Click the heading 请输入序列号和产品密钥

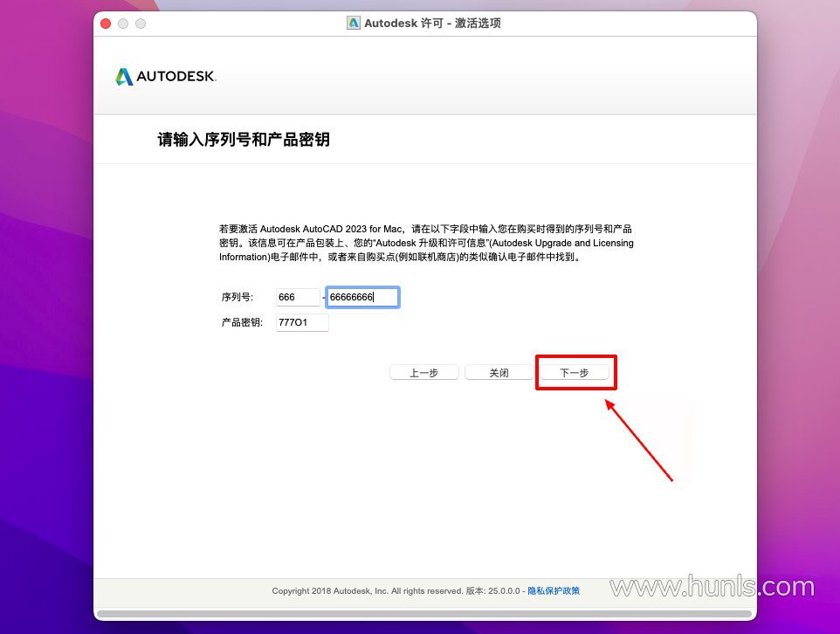pos(244,140)
